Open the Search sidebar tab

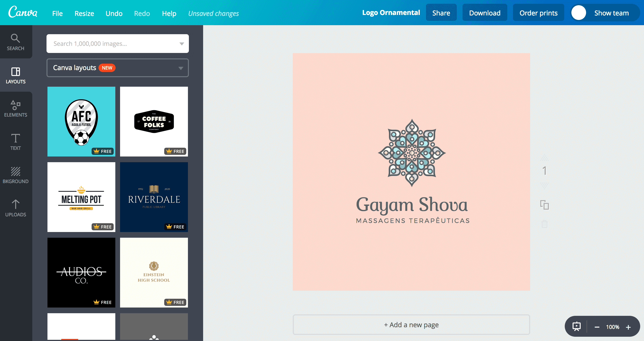click(15, 42)
